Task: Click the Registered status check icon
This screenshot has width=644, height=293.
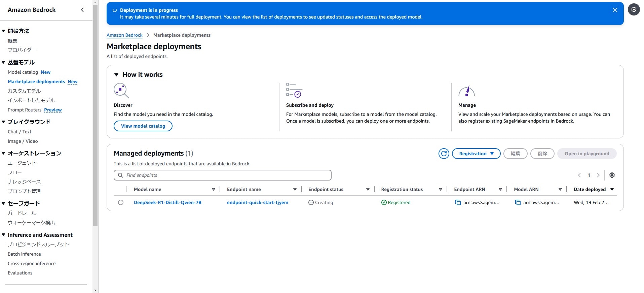Action: click(x=384, y=202)
